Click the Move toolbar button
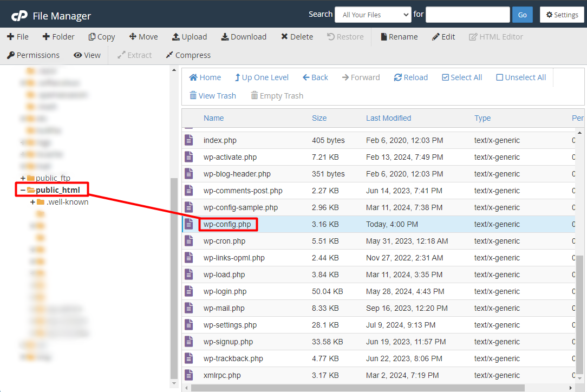 click(144, 37)
